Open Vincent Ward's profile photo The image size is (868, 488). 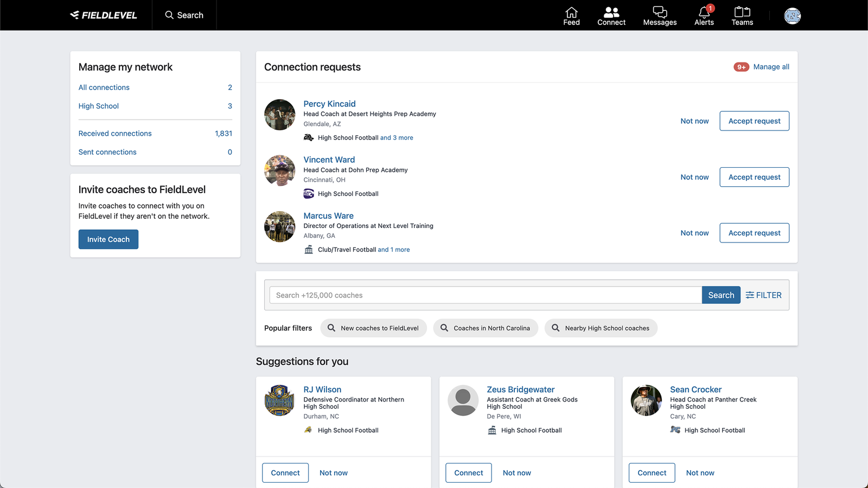click(x=279, y=170)
